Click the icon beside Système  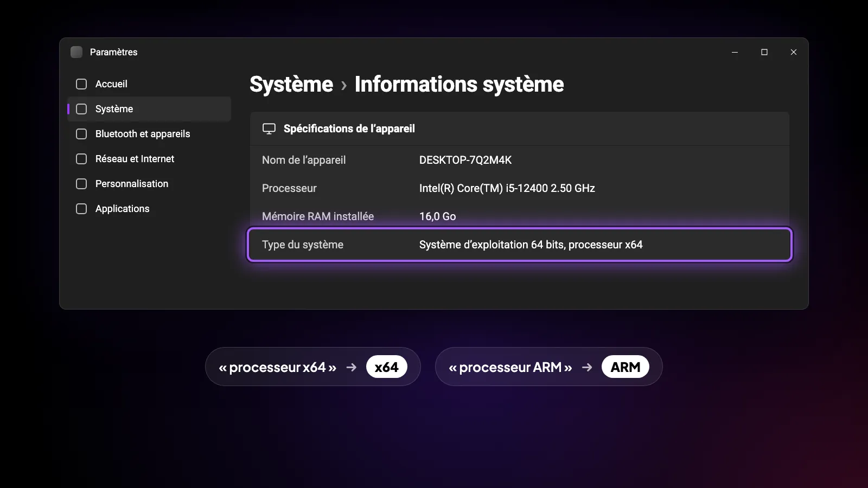click(81, 109)
